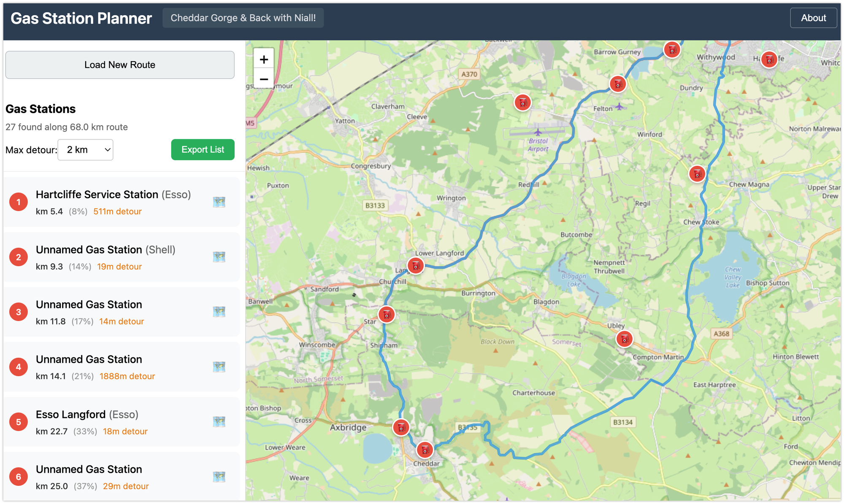844x504 pixels.
Task: Open the About page
Action: click(813, 18)
